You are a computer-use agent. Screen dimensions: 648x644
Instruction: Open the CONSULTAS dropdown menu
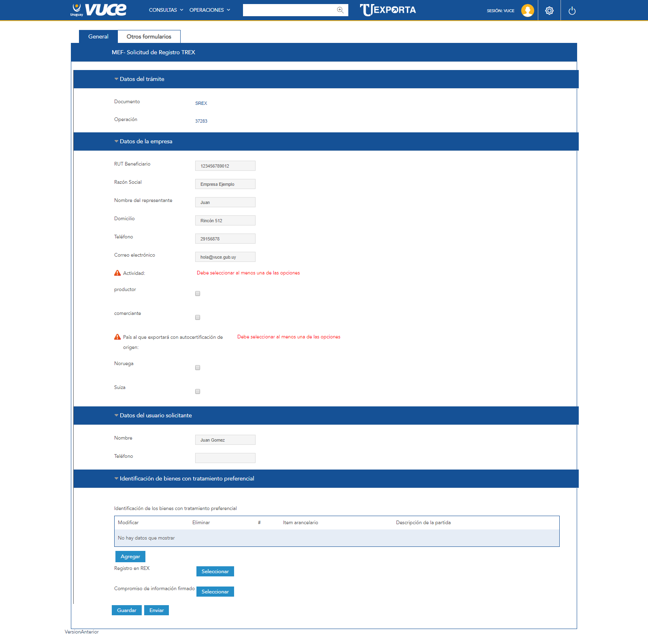166,10
